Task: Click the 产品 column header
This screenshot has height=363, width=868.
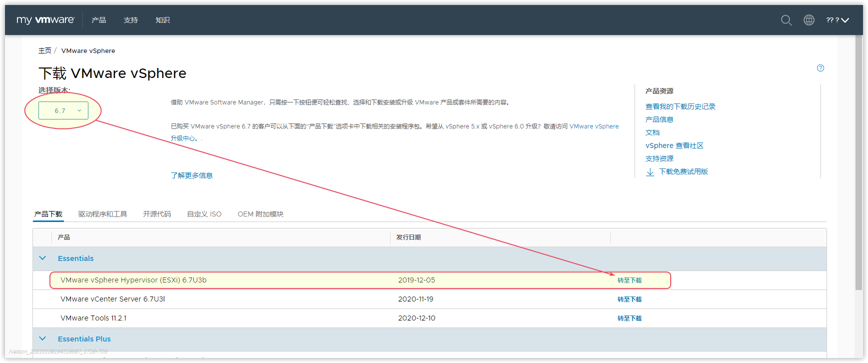Action: [64, 237]
